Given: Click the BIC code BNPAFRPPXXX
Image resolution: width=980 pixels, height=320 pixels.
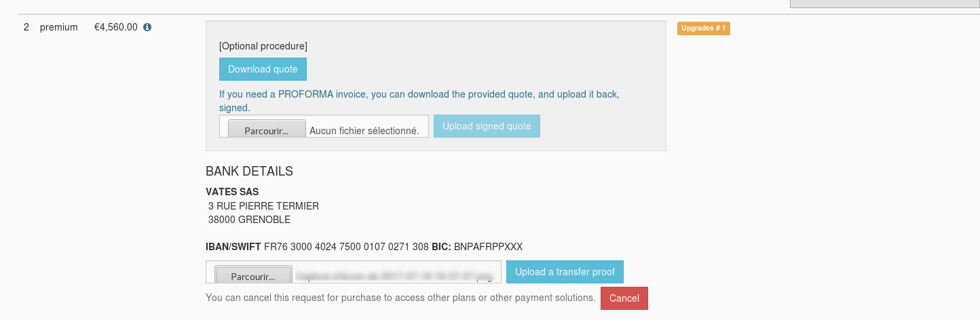Looking at the screenshot, I should 488,247.
